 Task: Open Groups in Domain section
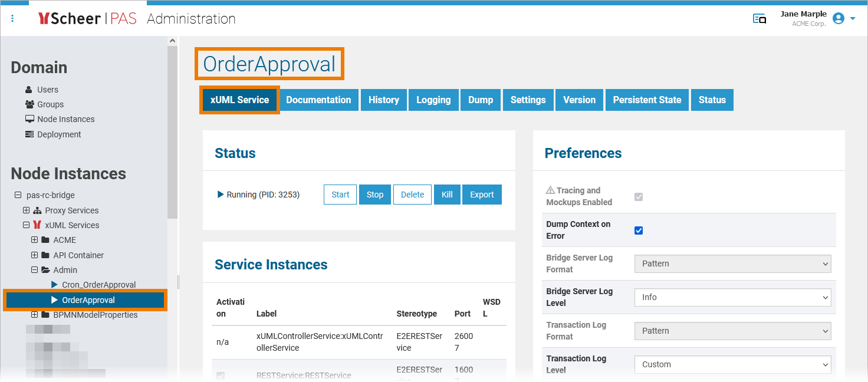click(50, 104)
